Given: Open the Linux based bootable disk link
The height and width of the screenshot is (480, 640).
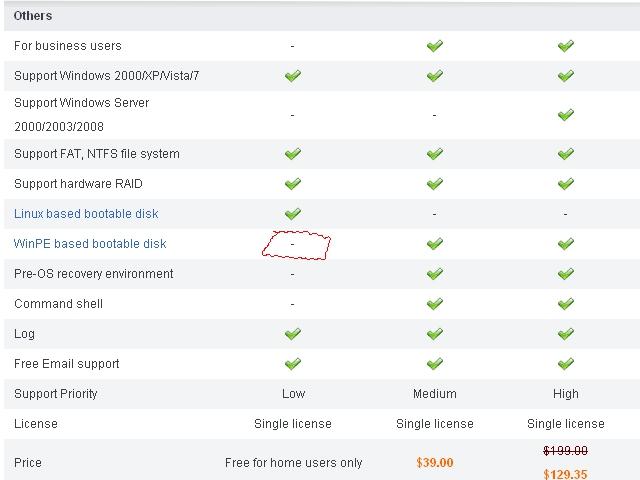Looking at the screenshot, I should [x=86, y=214].
